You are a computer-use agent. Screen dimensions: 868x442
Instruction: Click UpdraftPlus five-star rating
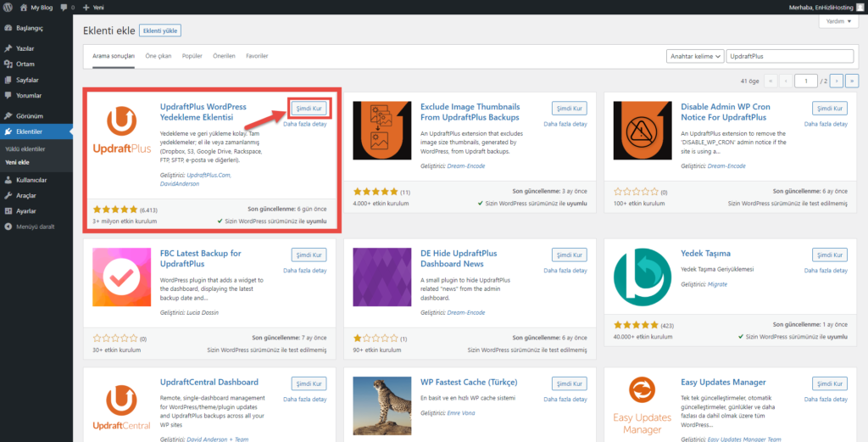click(114, 210)
